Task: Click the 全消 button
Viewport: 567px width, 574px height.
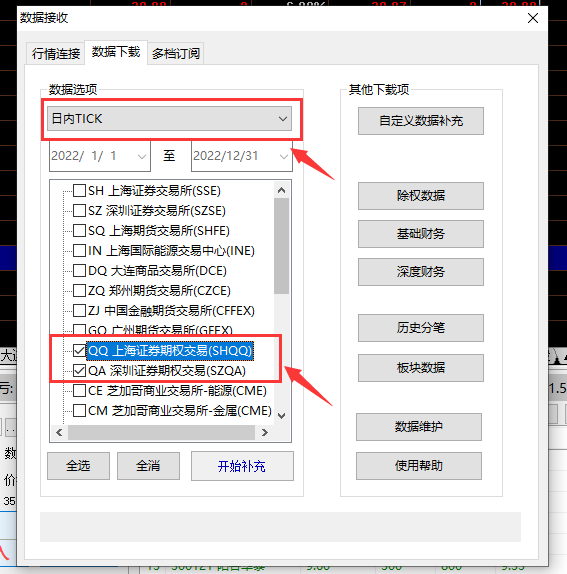Action: click(148, 466)
